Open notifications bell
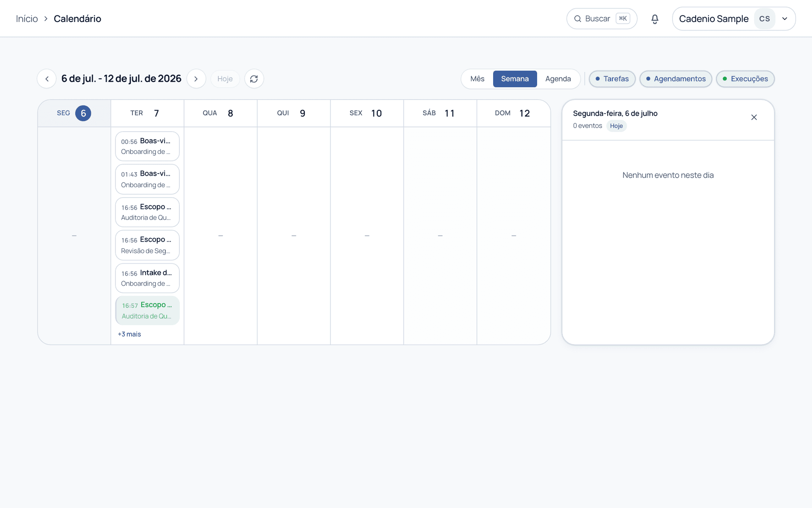 pos(655,19)
